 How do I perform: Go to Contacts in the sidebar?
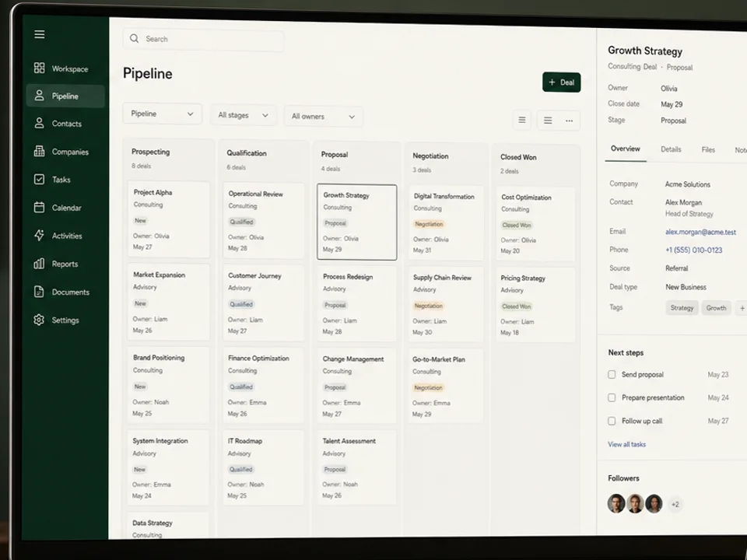click(x=65, y=124)
